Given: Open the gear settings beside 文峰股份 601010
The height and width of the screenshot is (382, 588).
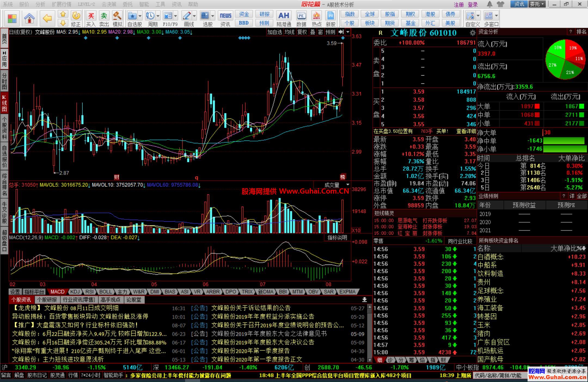Looking at the screenshot, I should point(472,33).
